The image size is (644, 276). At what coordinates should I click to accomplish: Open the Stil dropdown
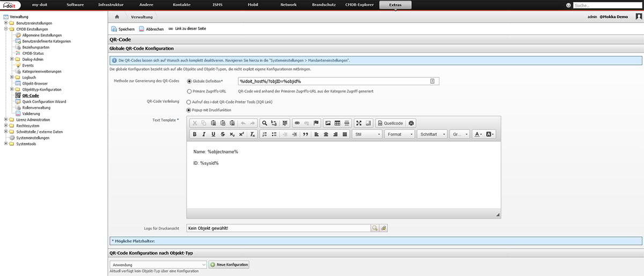tap(368, 134)
